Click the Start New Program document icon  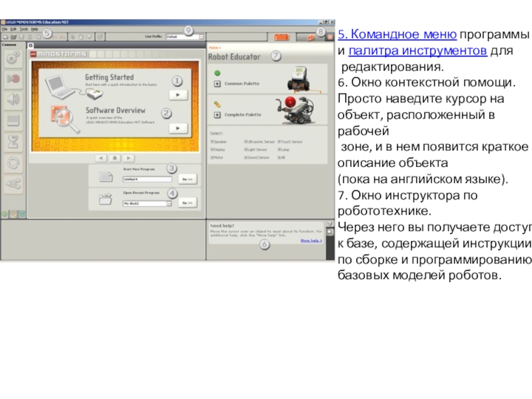pyautogui.click(x=106, y=176)
